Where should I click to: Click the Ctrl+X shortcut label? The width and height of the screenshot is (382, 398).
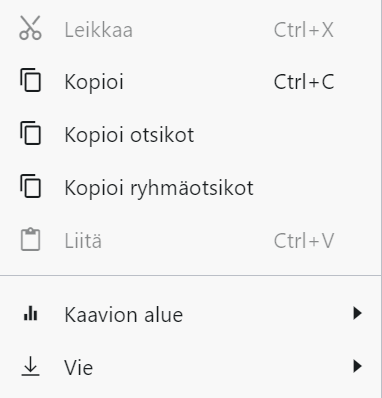click(303, 29)
